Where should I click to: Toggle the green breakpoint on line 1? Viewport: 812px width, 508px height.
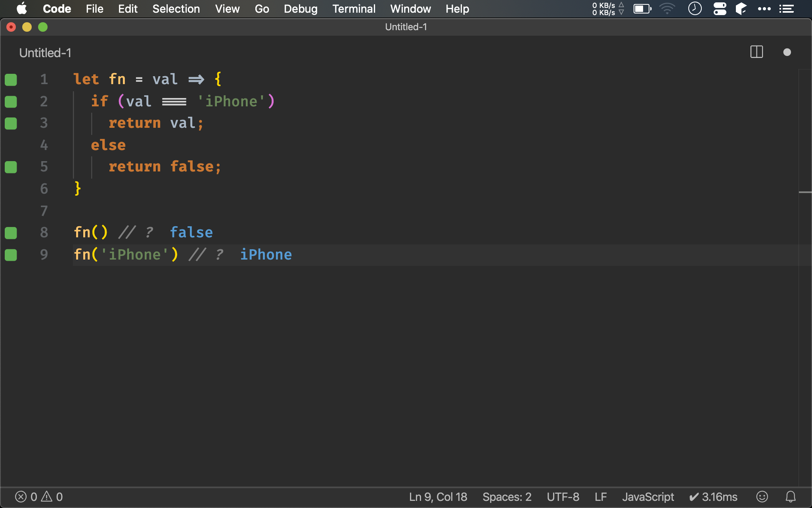tap(11, 79)
